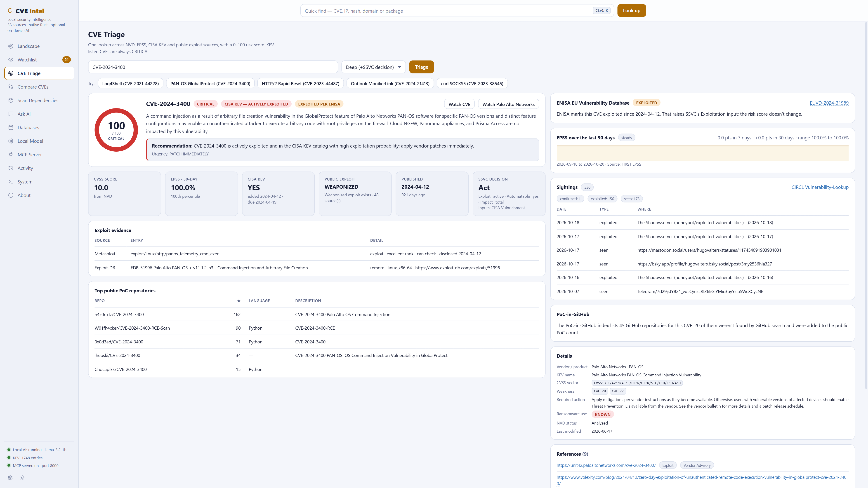
Task: Click the Databases icon in sidebar
Action: coord(11,127)
